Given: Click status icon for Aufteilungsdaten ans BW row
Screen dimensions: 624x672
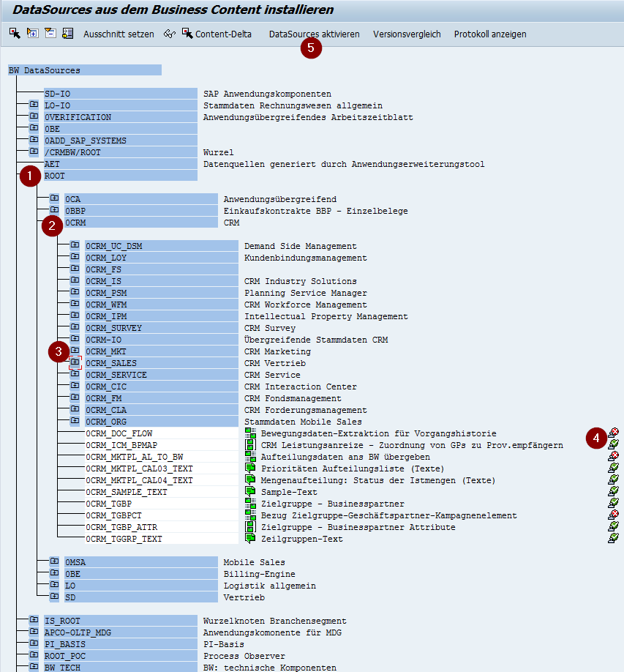Looking at the screenshot, I should point(613,455).
